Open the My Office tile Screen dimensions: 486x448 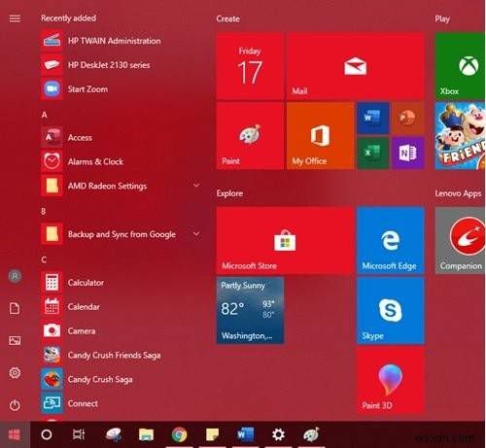320,136
